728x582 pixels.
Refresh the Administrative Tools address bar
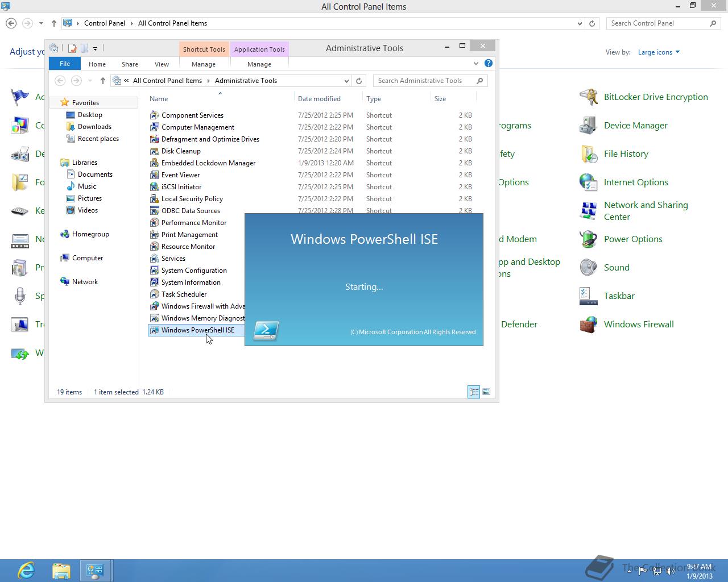click(359, 81)
